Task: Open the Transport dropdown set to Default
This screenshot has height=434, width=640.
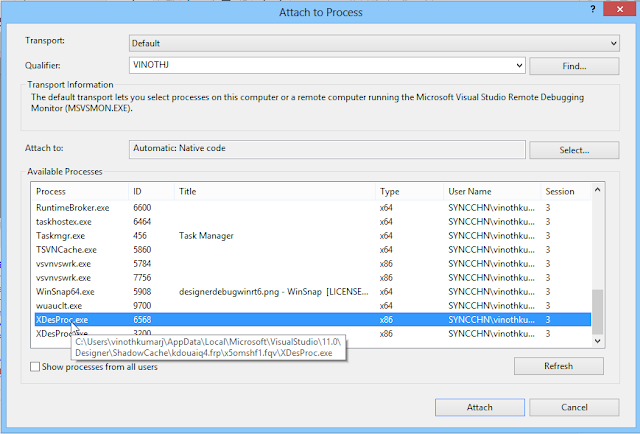Action: click(x=374, y=43)
